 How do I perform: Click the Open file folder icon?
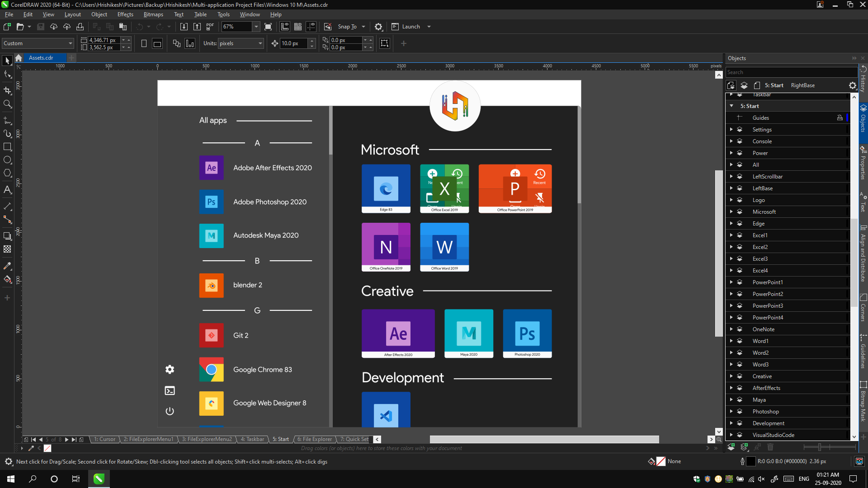[20, 27]
